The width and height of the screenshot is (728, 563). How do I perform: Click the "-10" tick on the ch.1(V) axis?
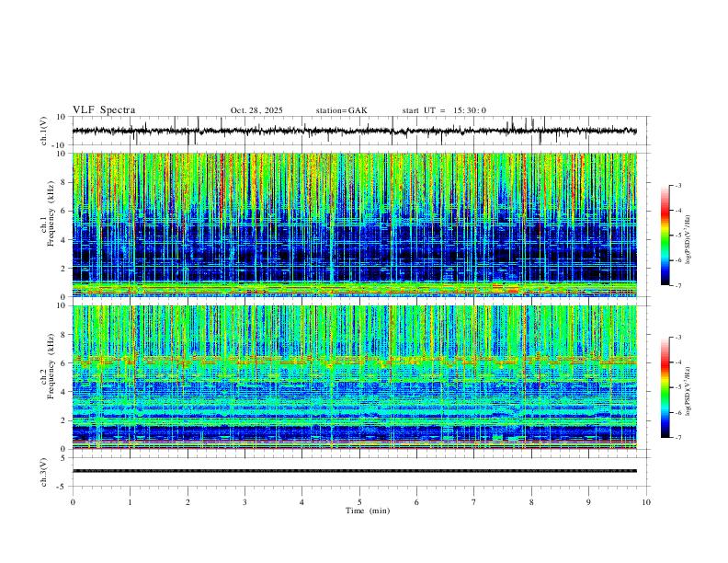pos(61,145)
